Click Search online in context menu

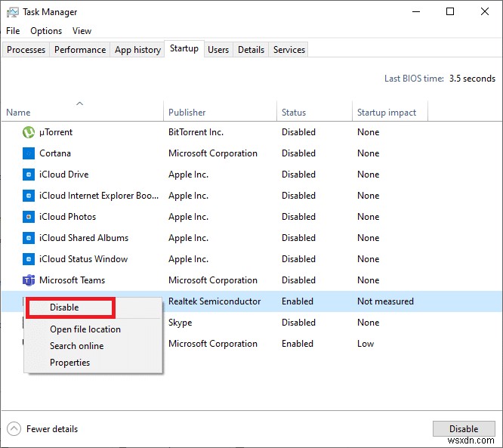click(x=76, y=346)
